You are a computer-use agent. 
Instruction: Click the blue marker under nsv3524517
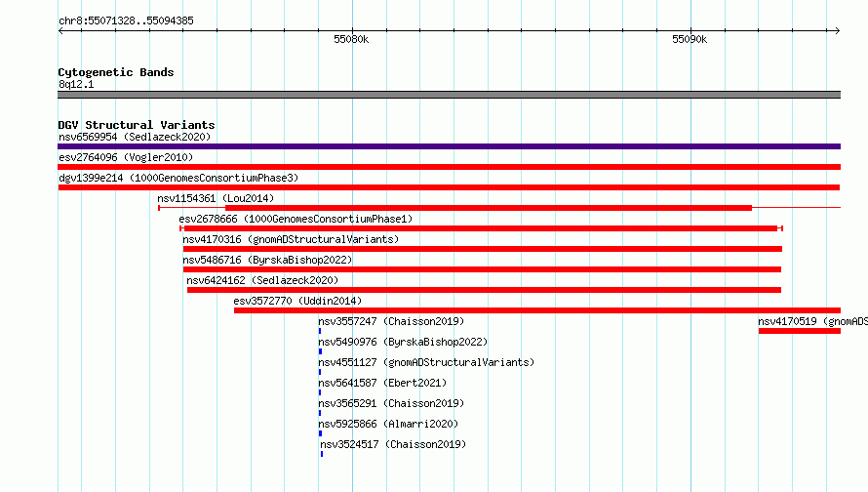click(322, 454)
